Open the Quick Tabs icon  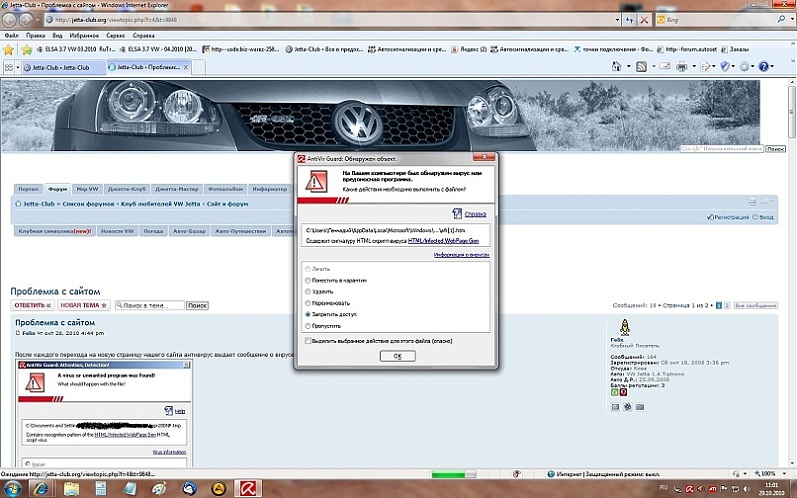pos(9,67)
